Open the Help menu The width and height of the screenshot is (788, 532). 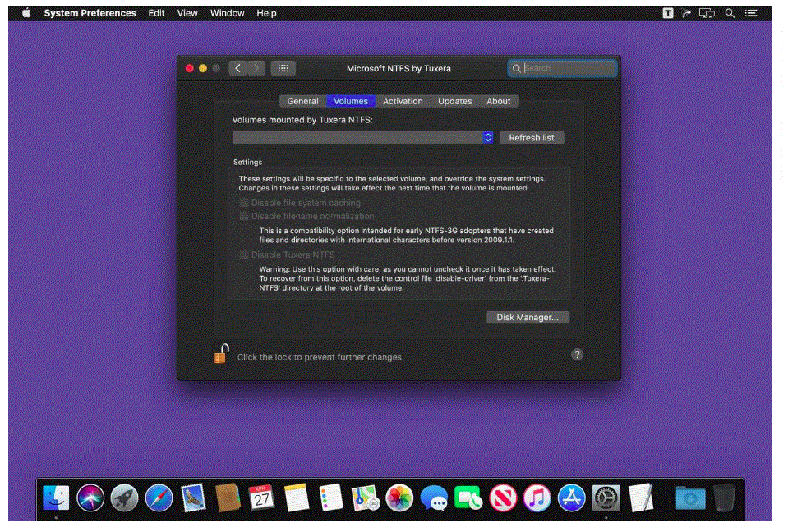(266, 13)
